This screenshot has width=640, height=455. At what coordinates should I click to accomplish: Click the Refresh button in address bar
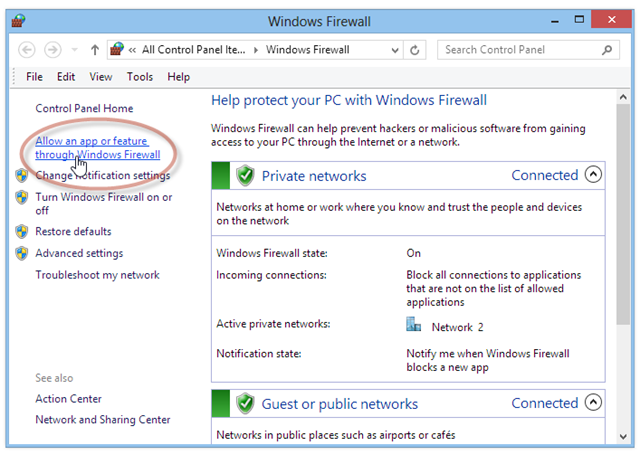pyautogui.click(x=417, y=49)
